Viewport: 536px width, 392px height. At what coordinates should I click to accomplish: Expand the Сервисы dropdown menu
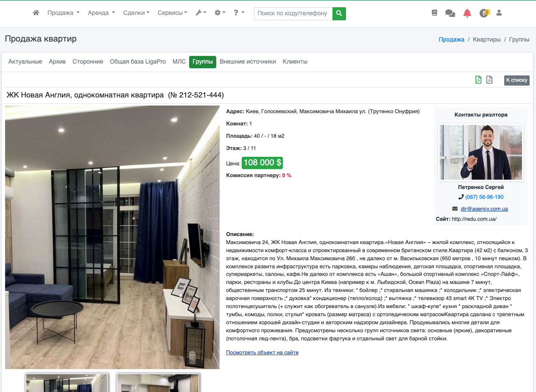[173, 13]
